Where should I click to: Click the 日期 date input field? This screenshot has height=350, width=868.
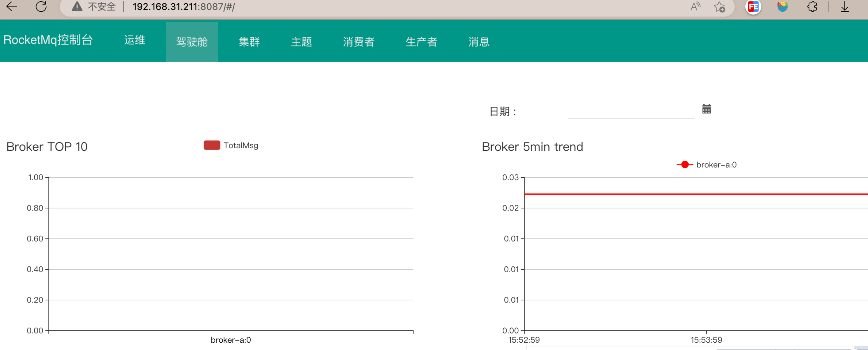coord(630,111)
